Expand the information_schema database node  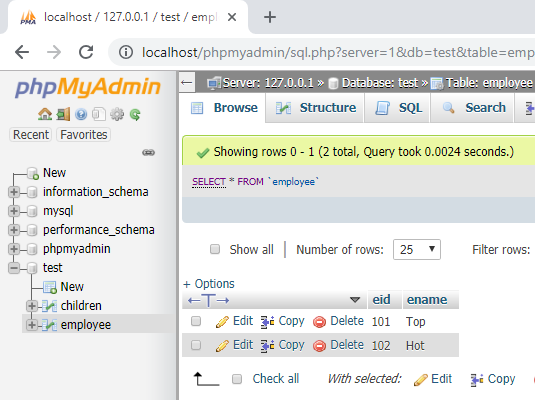pyautogui.click(x=14, y=192)
